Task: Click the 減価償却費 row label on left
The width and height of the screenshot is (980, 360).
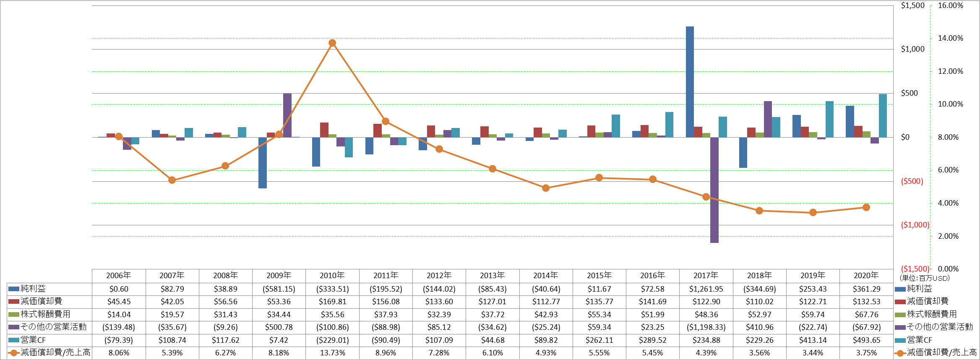Action: [41, 301]
